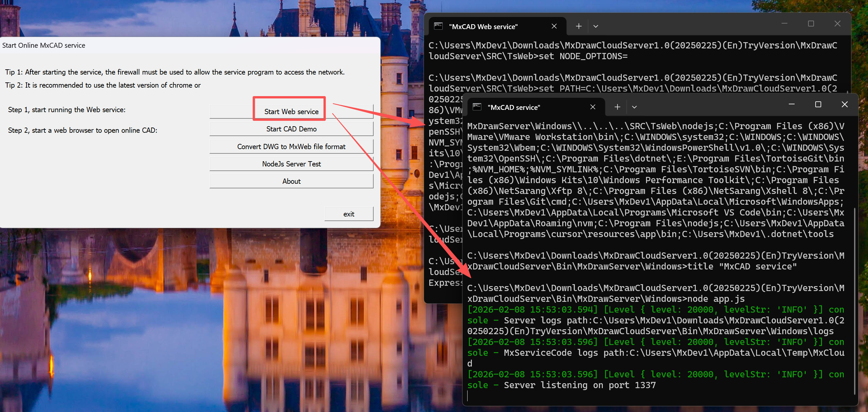Viewport: 868px width, 412px height.
Task: Click the MxCAD Web service tab terminal icon
Action: [x=438, y=26]
